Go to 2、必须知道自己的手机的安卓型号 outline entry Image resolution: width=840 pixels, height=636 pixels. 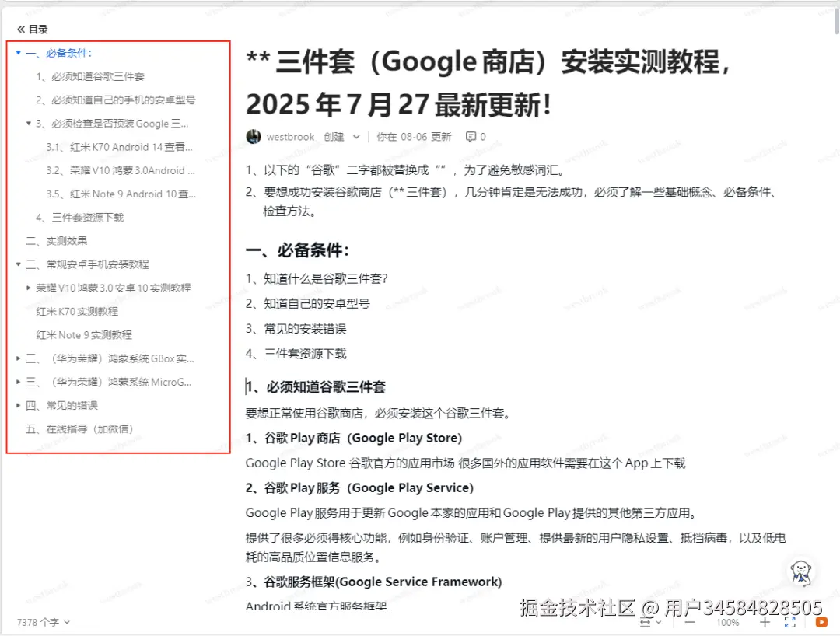116,100
